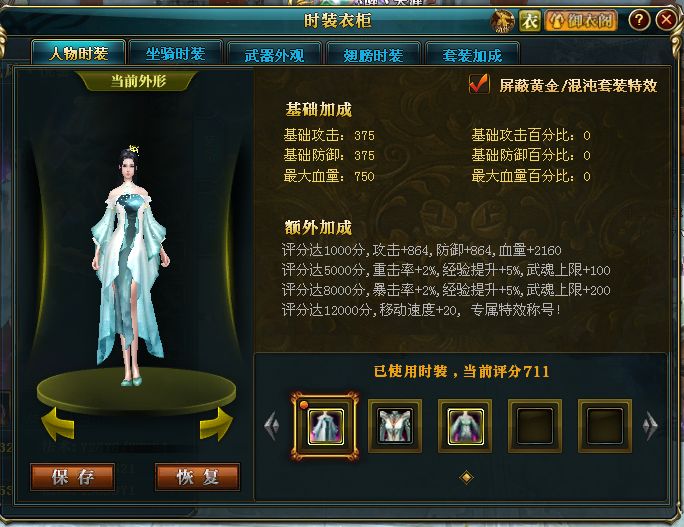Click the 保存 button

coord(73,477)
